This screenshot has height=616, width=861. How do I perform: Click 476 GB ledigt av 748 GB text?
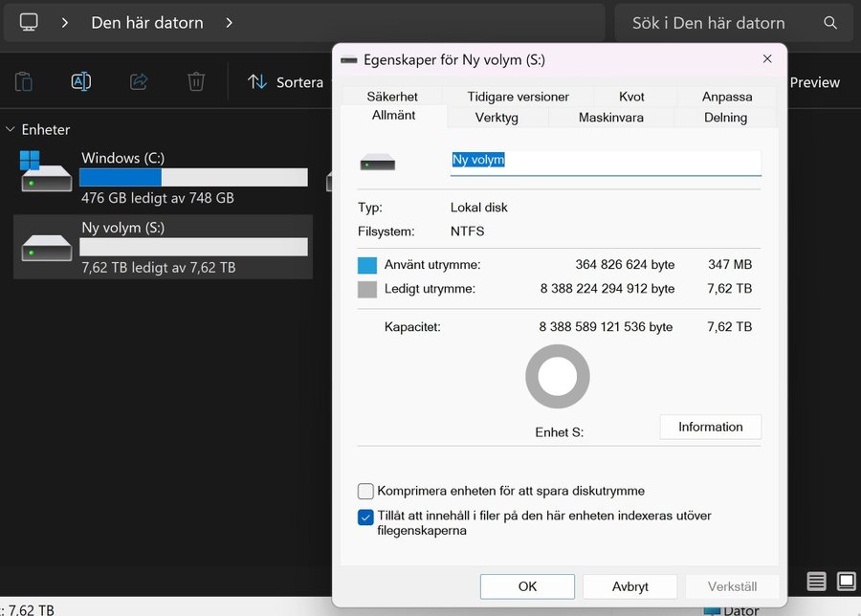click(x=158, y=198)
